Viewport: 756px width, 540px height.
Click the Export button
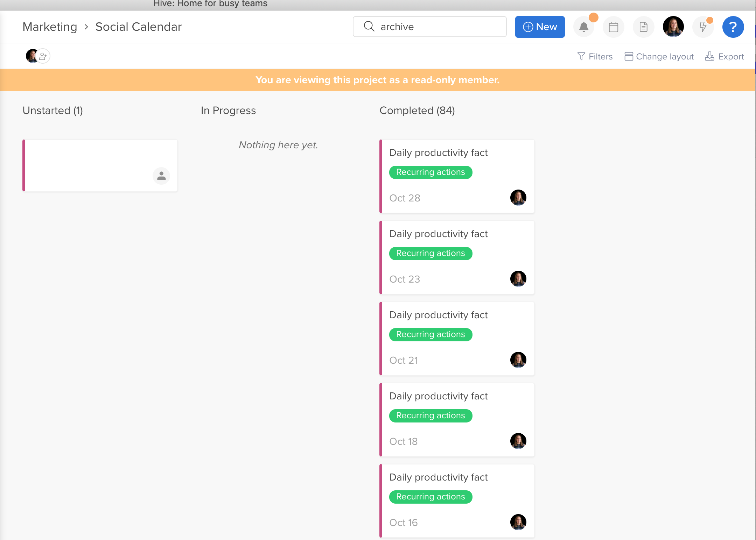click(x=724, y=56)
